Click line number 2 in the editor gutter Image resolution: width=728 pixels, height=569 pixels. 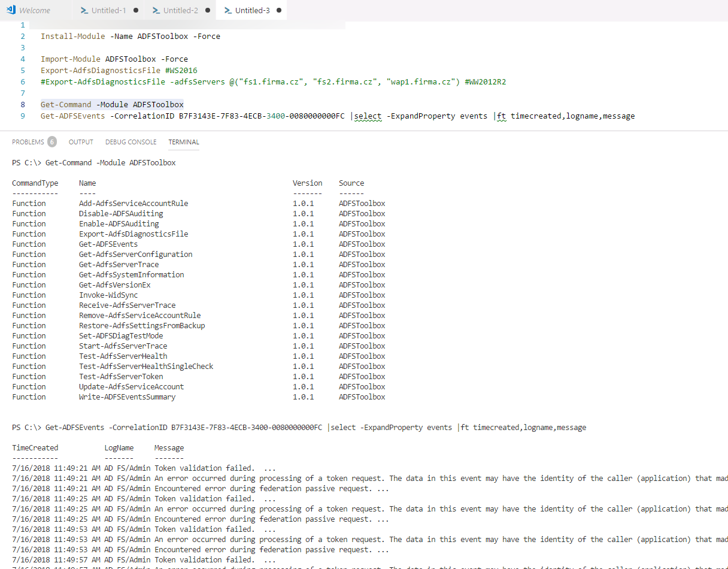click(23, 37)
